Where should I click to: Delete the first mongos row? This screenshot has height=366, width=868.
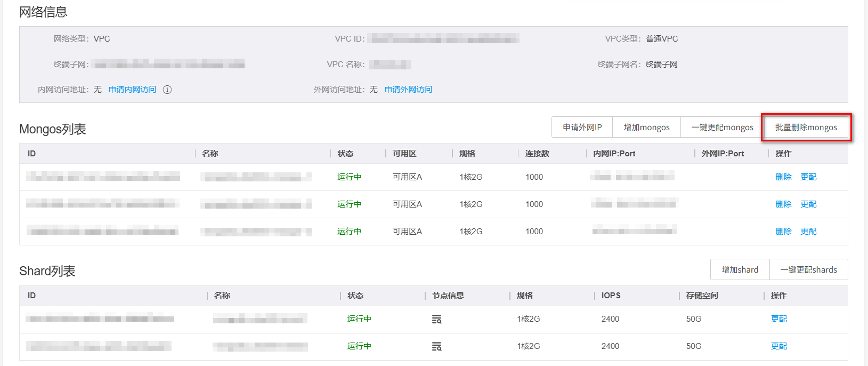pyautogui.click(x=783, y=177)
